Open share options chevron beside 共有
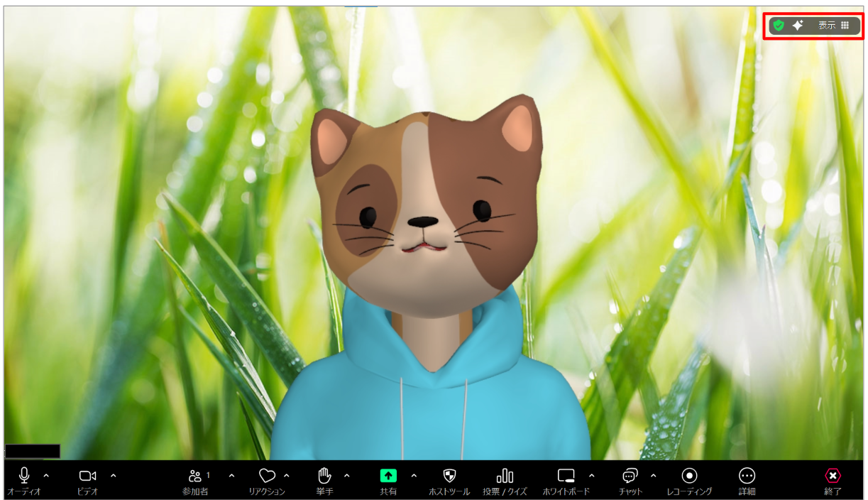Screen dimensions: 868x500 (414, 475)
